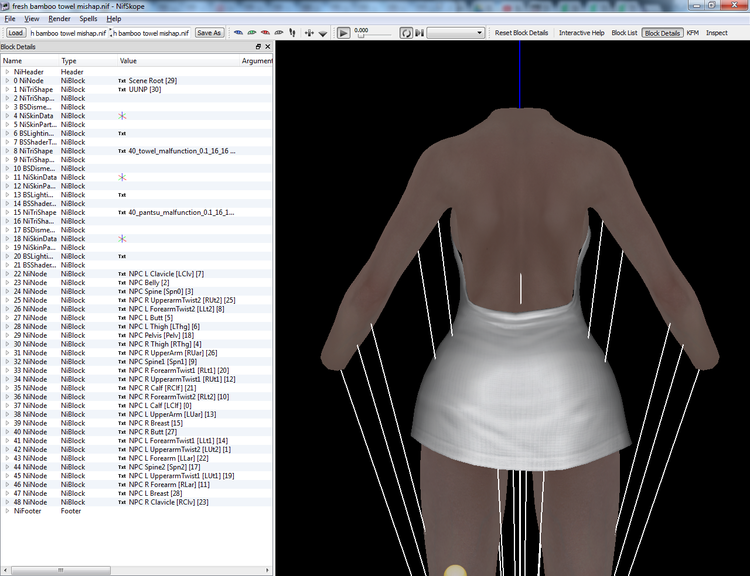Open the Render menu

tap(59, 19)
